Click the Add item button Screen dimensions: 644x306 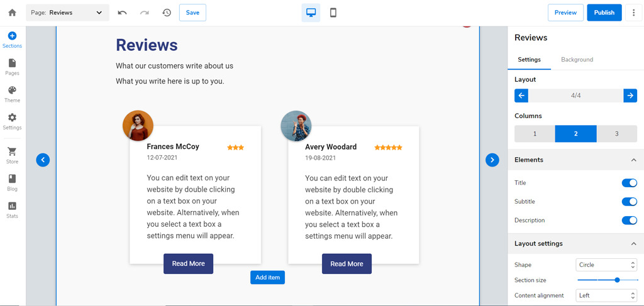267,278
